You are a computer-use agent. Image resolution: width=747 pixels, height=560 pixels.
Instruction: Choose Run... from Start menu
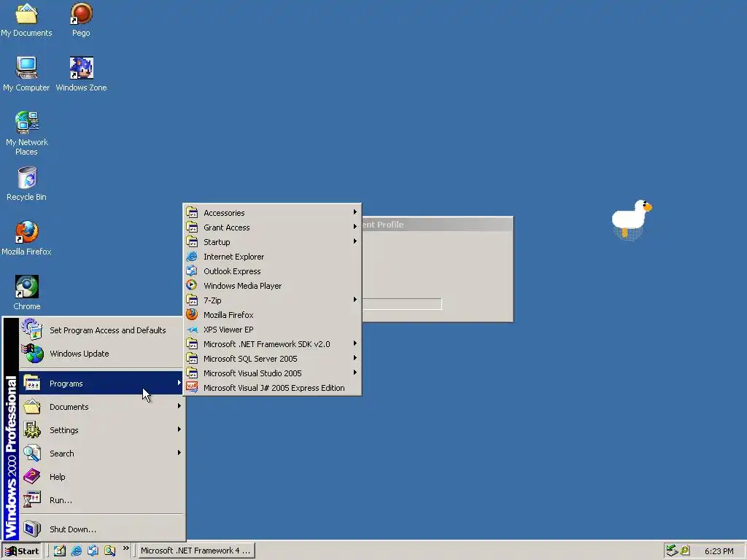(x=101, y=500)
